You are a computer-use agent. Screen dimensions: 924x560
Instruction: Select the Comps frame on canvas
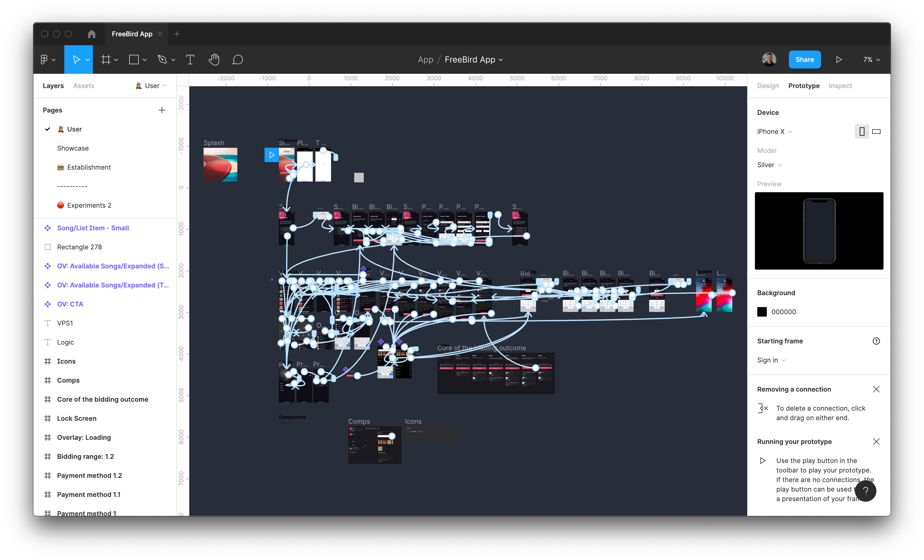tap(374, 445)
